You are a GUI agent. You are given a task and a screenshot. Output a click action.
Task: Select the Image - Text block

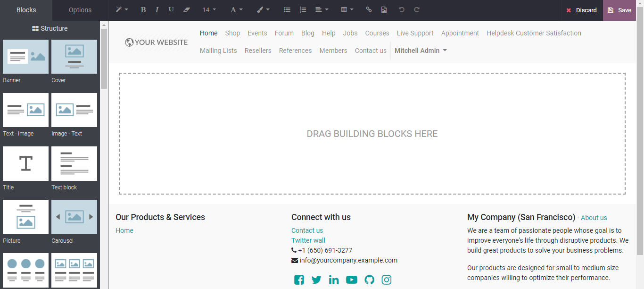pos(74,110)
